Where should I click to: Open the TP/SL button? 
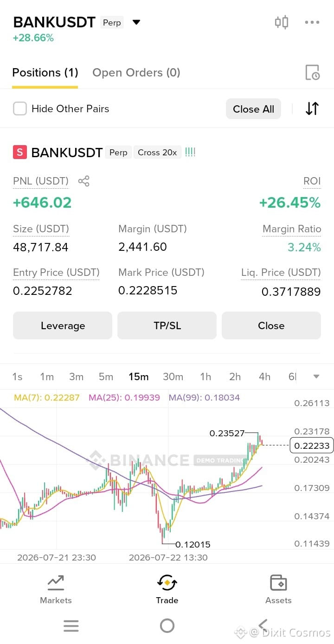[167, 325]
